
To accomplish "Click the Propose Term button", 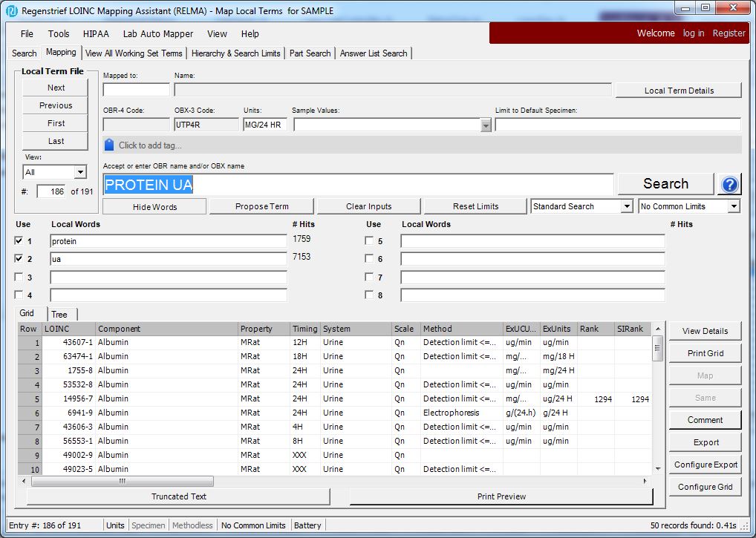I will 262,206.
